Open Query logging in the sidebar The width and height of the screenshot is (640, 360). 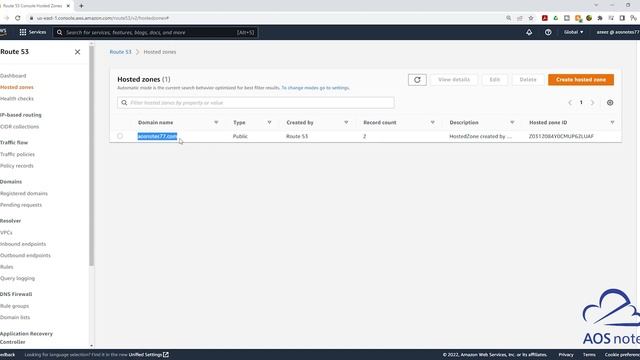click(x=18, y=278)
